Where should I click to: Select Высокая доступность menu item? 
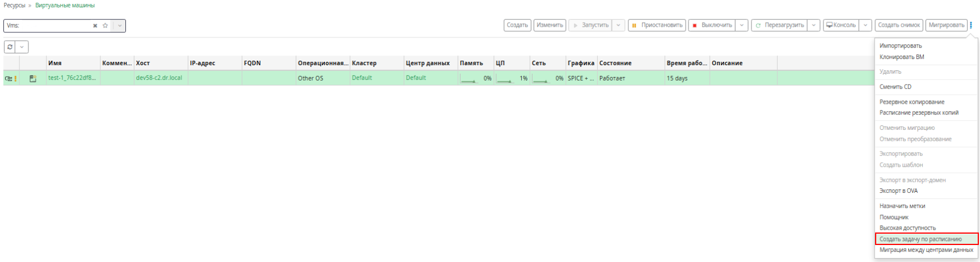(907, 228)
